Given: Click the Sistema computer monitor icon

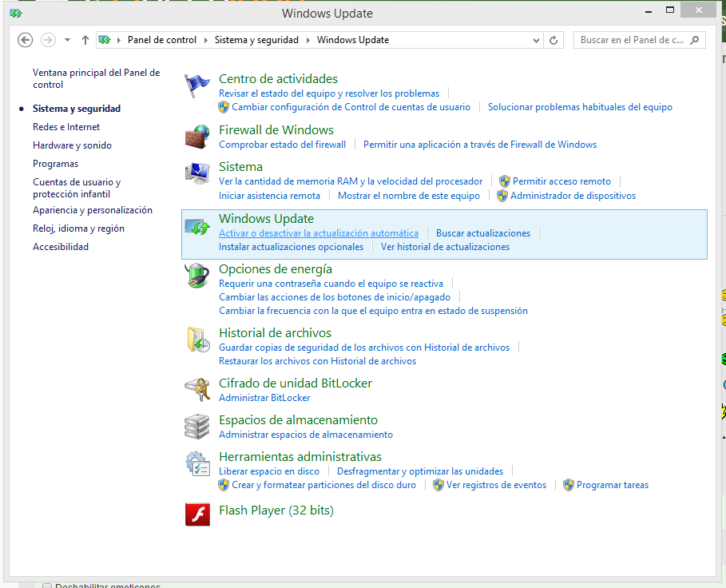Looking at the screenshot, I should 197,173.
